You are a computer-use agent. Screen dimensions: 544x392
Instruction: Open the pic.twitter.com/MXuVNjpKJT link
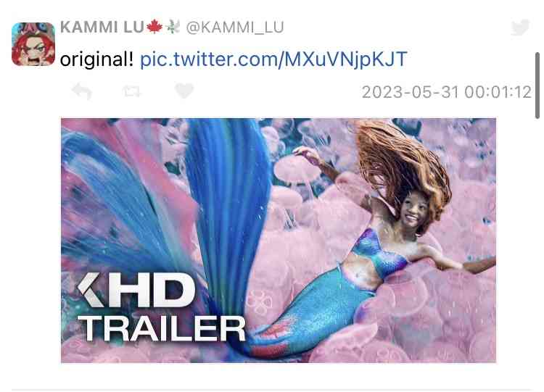pyautogui.click(x=273, y=59)
